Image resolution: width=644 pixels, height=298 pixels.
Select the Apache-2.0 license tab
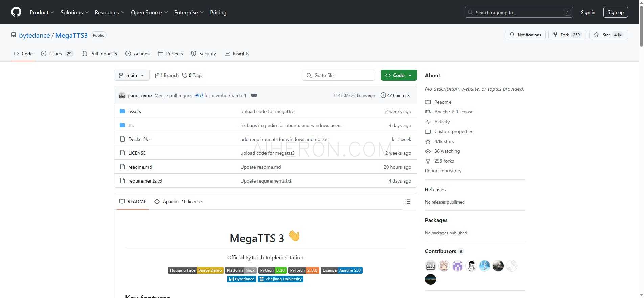[x=178, y=201]
